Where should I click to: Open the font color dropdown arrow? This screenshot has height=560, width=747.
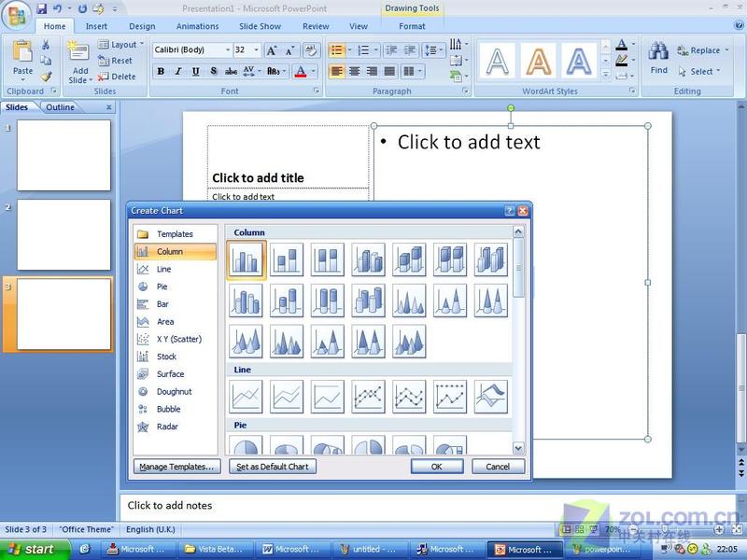[x=314, y=72]
